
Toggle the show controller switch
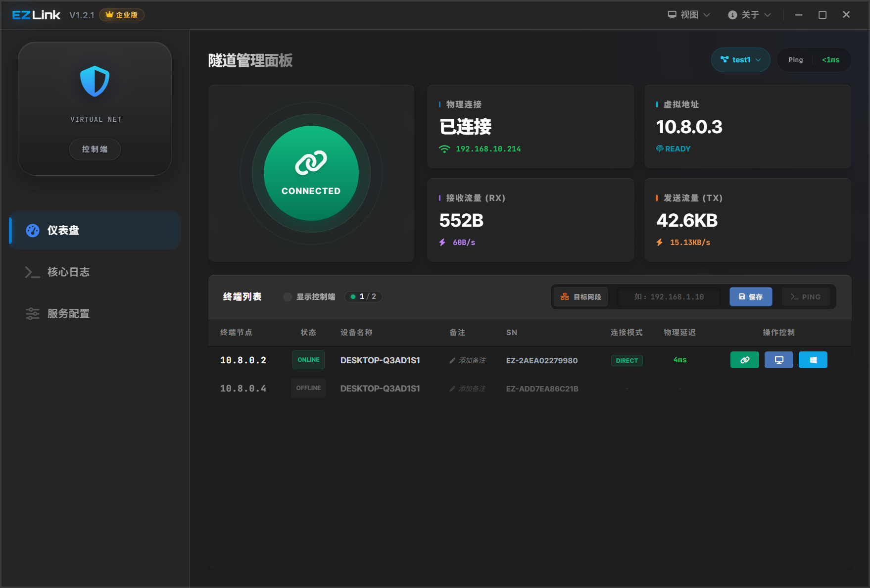(288, 297)
